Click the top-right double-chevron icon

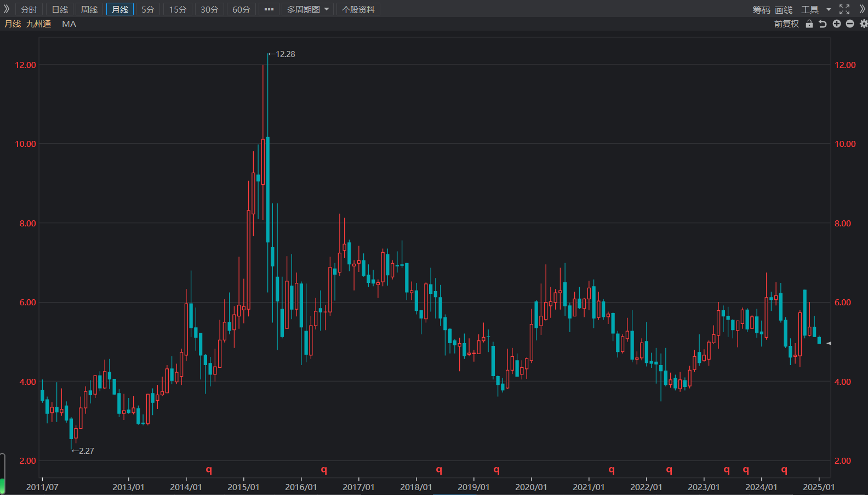click(862, 9)
